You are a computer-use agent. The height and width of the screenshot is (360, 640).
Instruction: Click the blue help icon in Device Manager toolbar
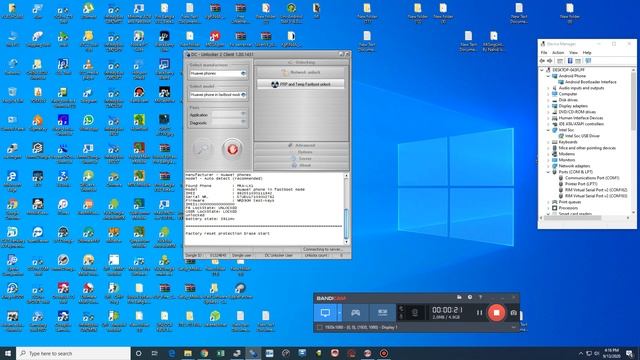(570, 61)
